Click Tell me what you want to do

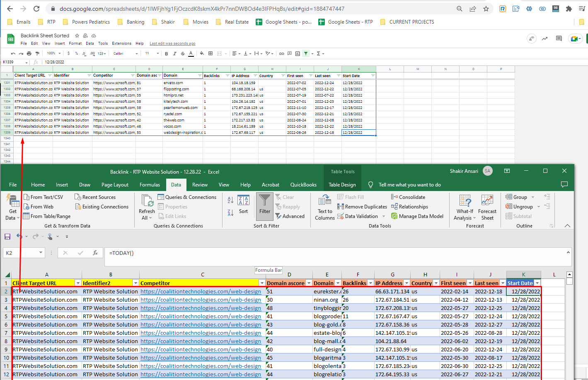[x=410, y=185]
